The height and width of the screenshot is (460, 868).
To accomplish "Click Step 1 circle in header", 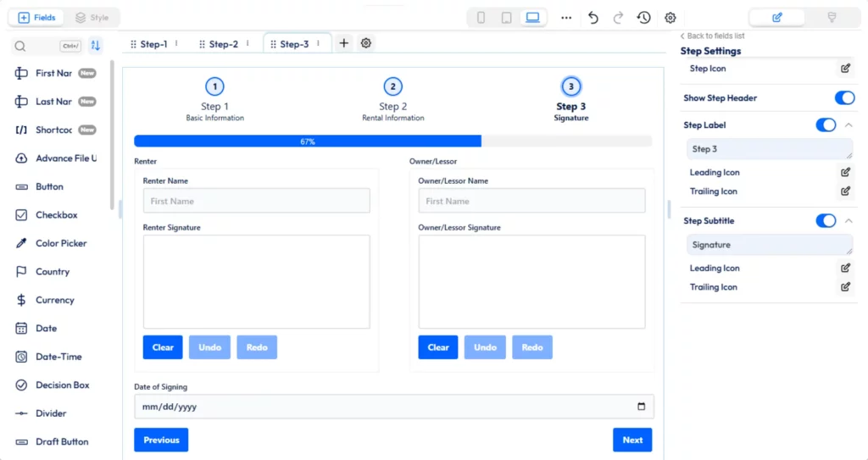I will pyautogui.click(x=214, y=86).
